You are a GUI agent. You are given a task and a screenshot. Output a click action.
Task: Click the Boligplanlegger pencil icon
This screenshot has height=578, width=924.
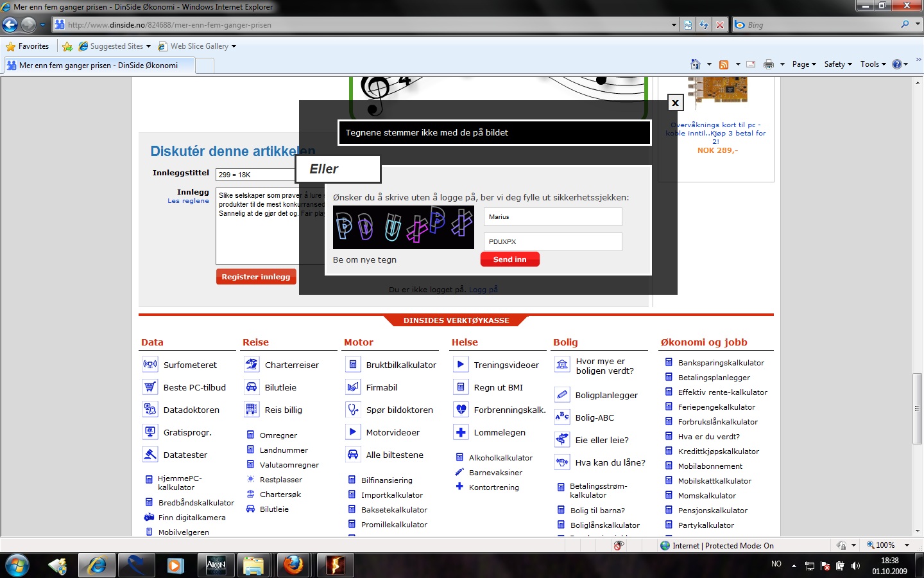pos(562,394)
